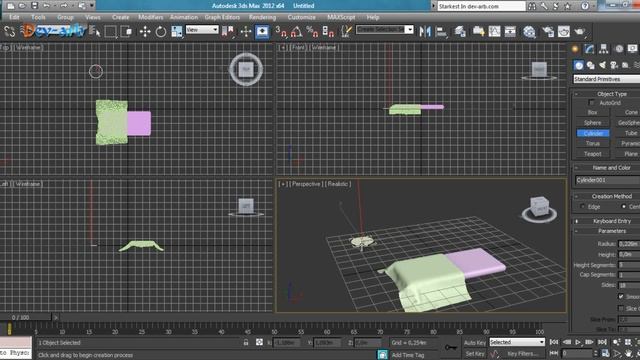Click the Edit Named Selection Sets icon
Screen dimensions: 640x360
click(x=346, y=31)
